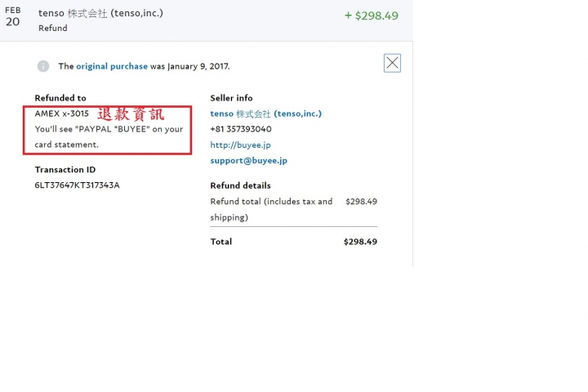Click the bold Total $298.49 amount
588x392 pixels.
[360, 242]
